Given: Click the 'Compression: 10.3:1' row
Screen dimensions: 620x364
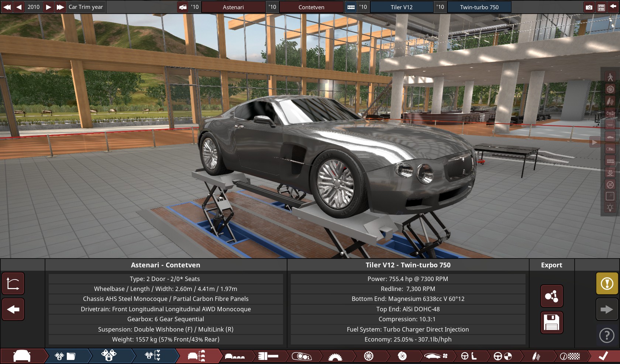Looking at the screenshot, I should tap(408, 319).
